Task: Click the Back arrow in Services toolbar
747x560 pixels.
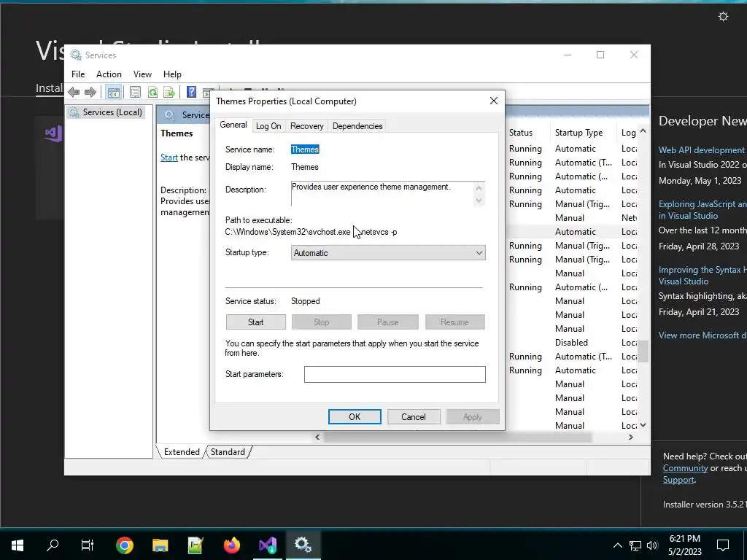Action: click(74, 92)
